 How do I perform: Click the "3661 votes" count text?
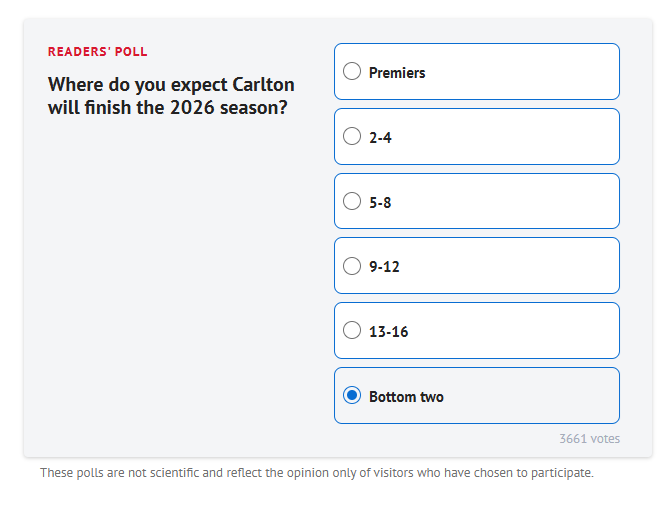click(589, 439)
